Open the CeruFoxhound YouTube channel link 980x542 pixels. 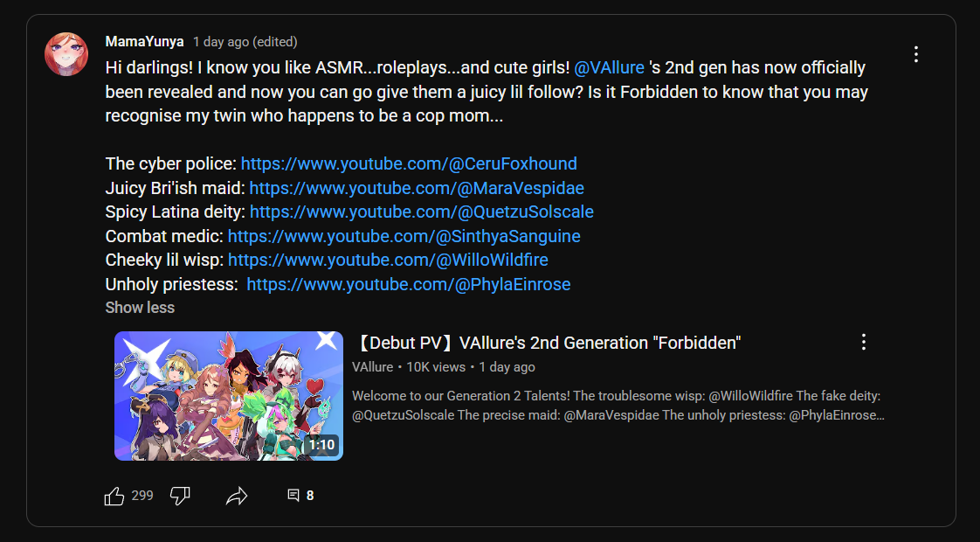click(x=409, y=164)
